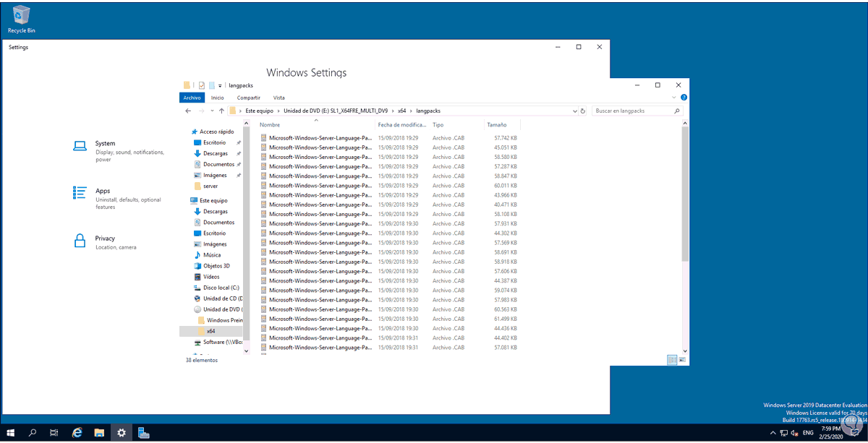868x443 pixels.
Task: Expand the Explorer ribbon chevron
Action: click(x=676, y=97)
